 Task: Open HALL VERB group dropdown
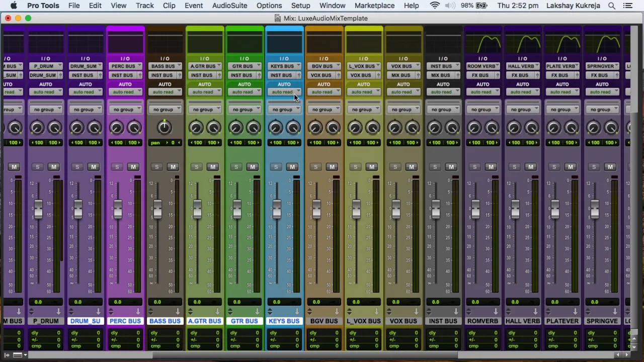522,110
